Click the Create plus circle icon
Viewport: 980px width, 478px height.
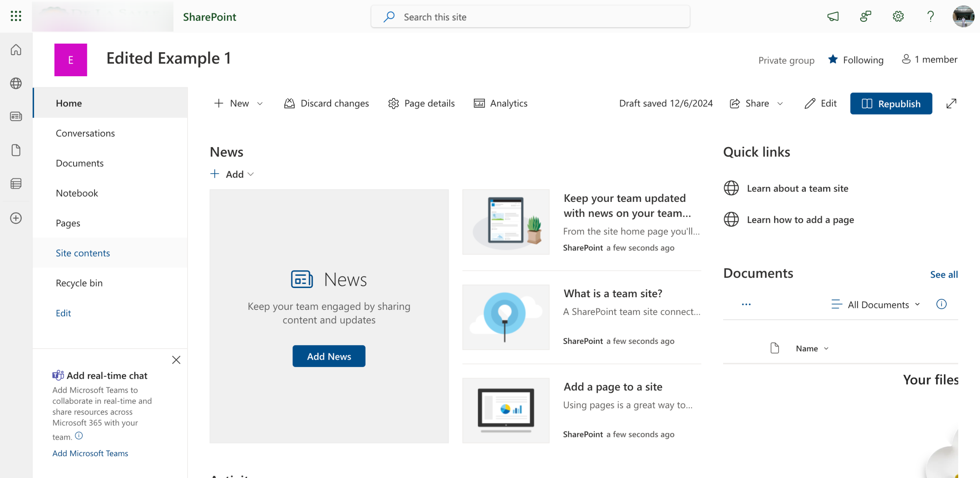click(x=16, y=218)
